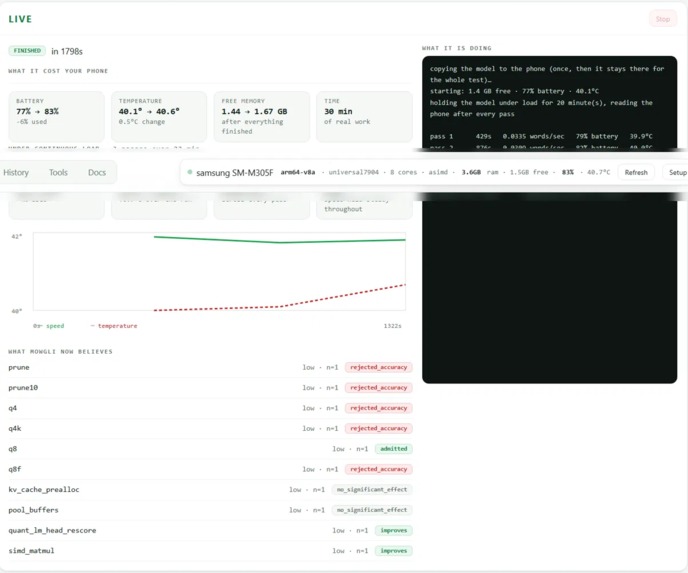Click the Refresh button in device bar
This screenshot has width=688, height=573.
coord(636,172)
